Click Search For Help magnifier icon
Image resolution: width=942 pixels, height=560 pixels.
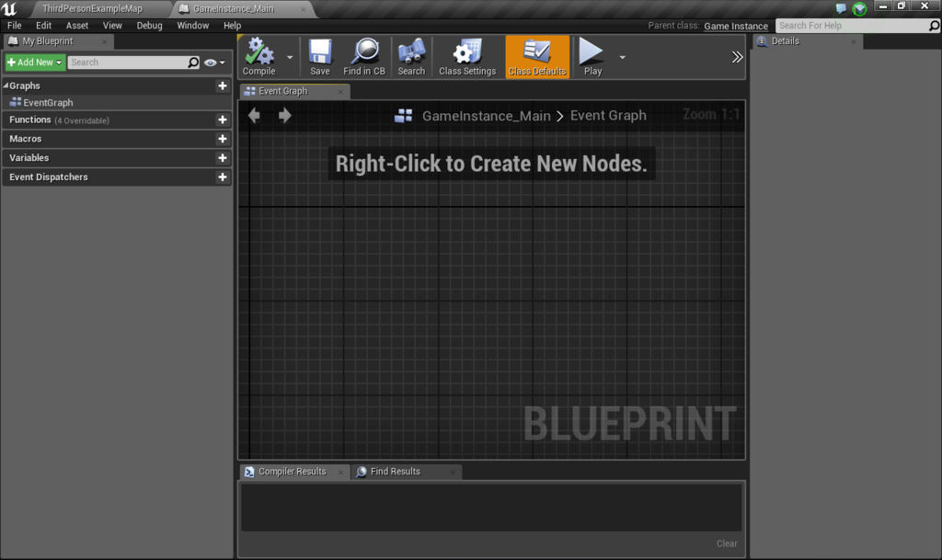point(934,25)
